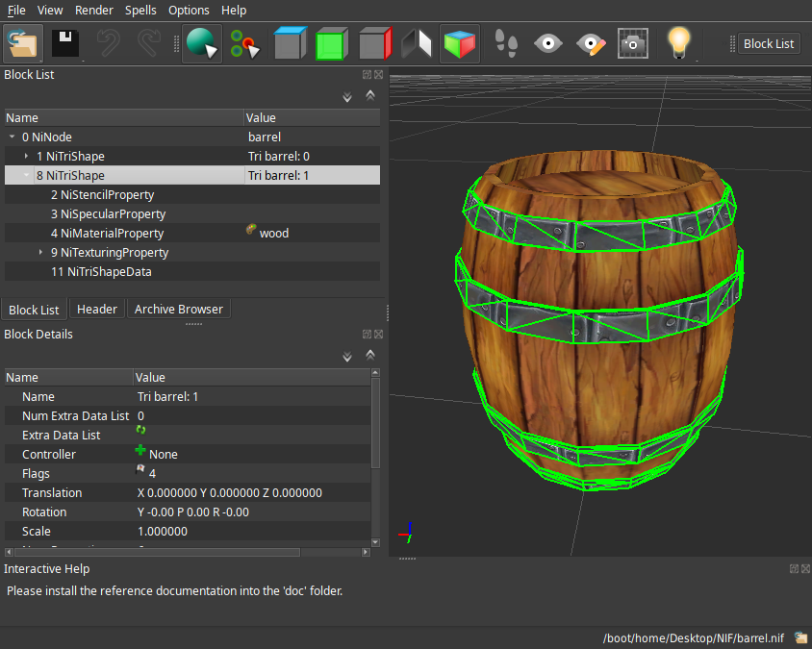Toggle perspective with the colored cube icon
The image size is (812, 649).
460,43
